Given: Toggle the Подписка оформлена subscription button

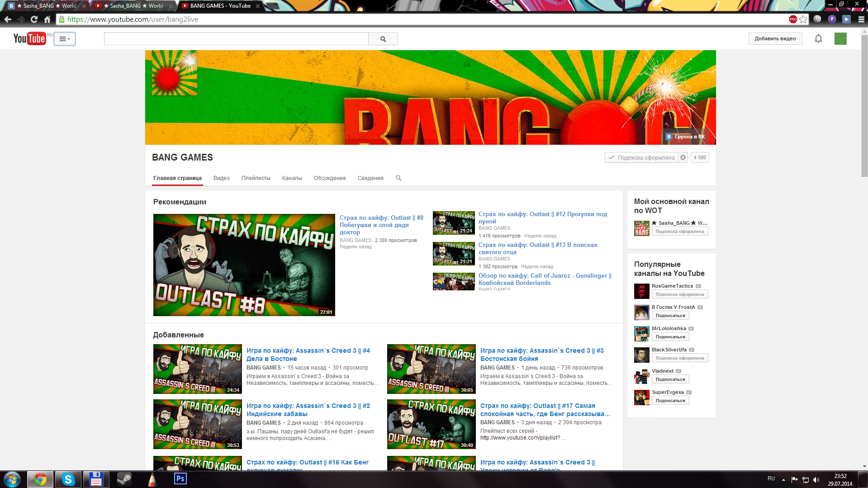Looking at the screenshot, I should [641, 157].
